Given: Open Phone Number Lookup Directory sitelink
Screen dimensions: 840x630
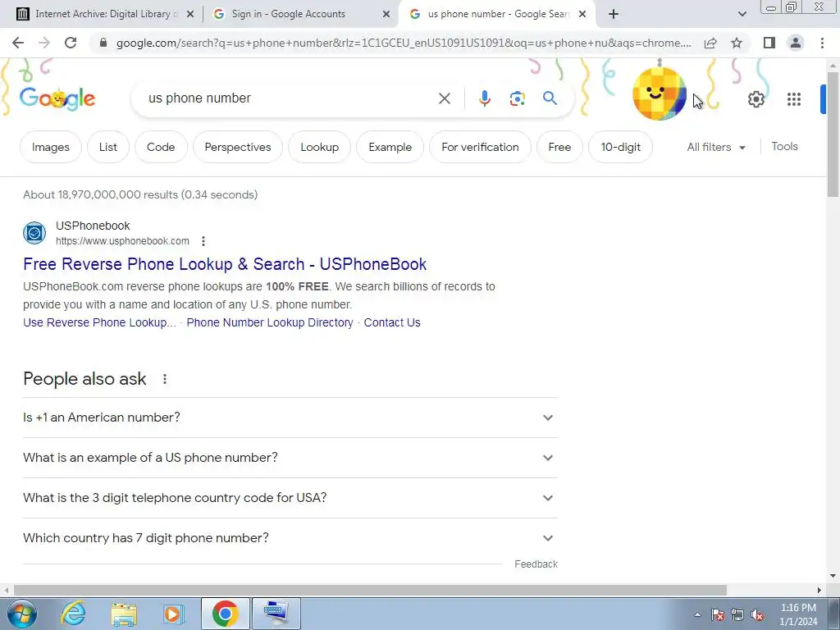Looking at the screenshot, I should click(x=270, y=322).
